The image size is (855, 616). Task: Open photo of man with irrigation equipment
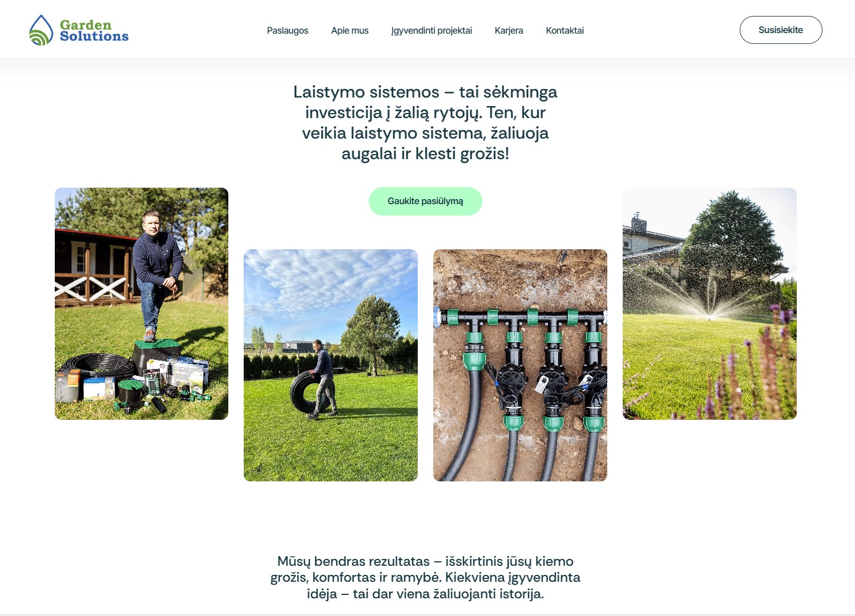tap(142, 303)
